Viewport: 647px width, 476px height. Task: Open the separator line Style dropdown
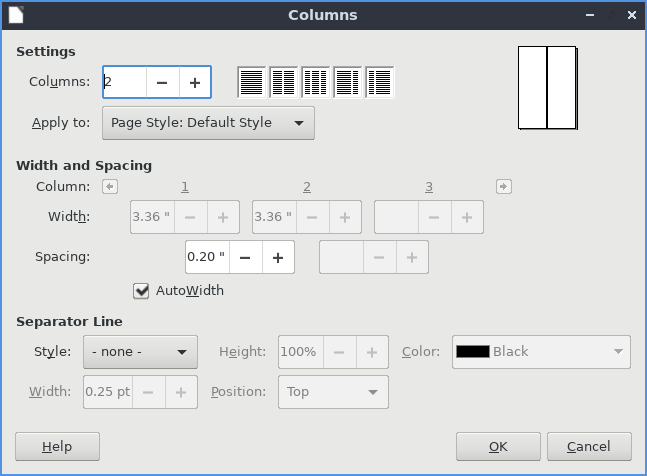click(x=140, y=352)
